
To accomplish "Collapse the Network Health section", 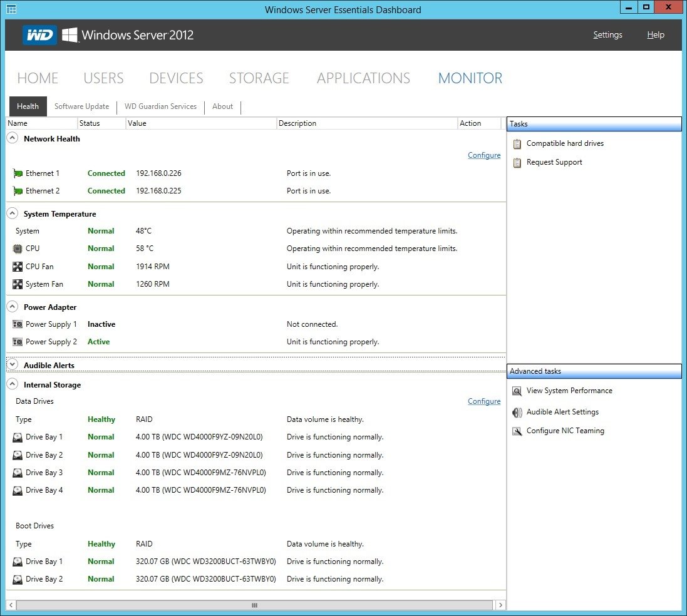I will (x=13, y=138).
